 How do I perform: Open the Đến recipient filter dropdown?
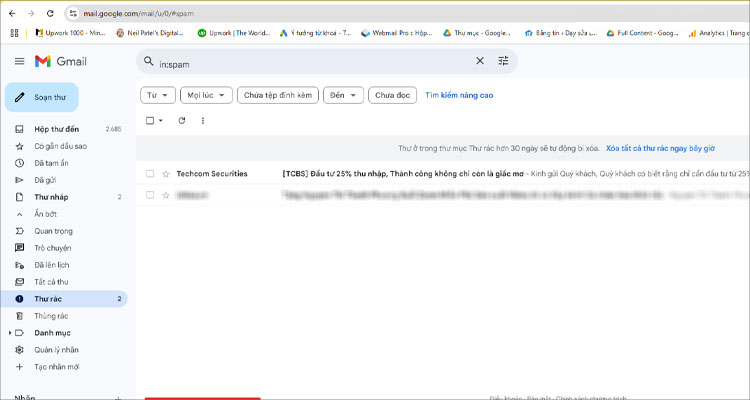click(x=343, y=95)
